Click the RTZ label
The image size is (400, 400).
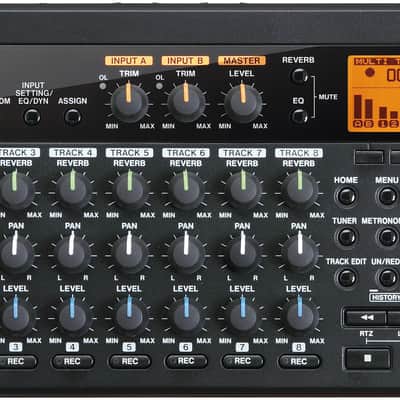click(x=366, y=334)
